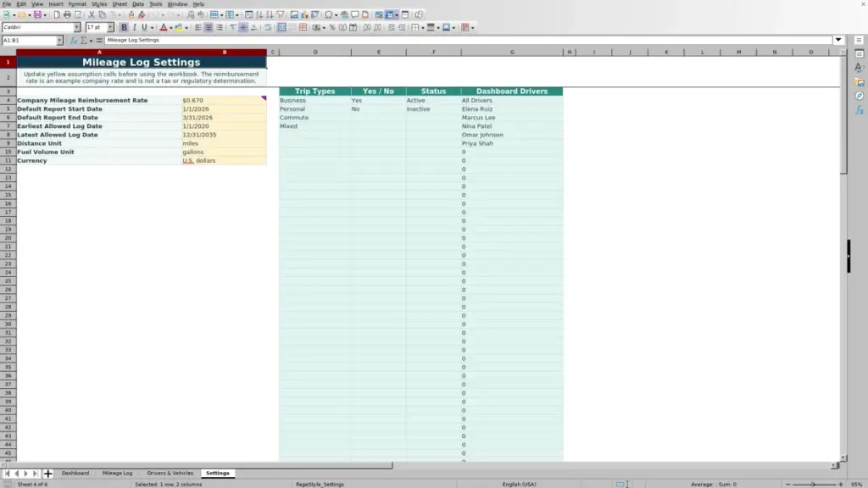
Task: Open the Format menu
Action: pyautogui.click(x=77, y=4)
